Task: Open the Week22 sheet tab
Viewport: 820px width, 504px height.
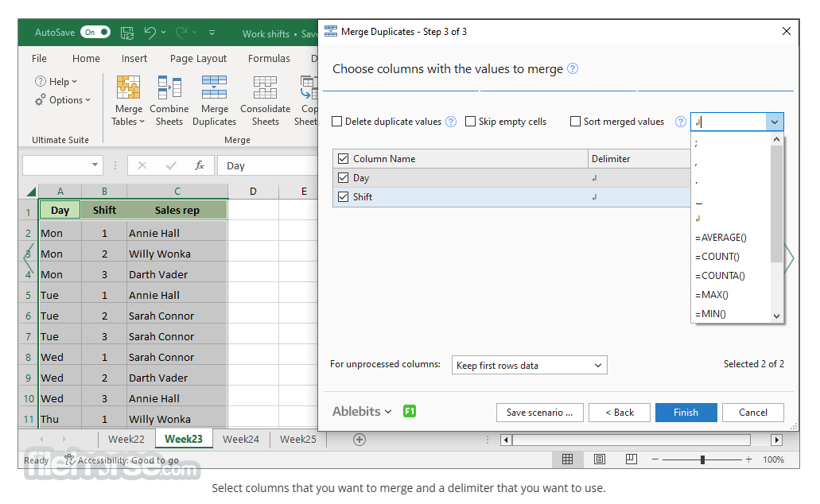Action: click(x=126, y=439)
